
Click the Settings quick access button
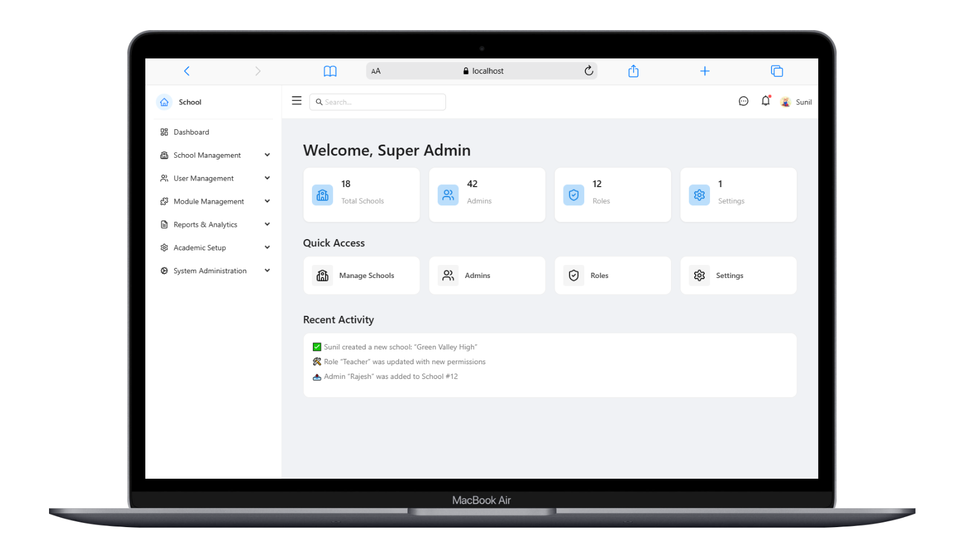(x=738, y=276)
